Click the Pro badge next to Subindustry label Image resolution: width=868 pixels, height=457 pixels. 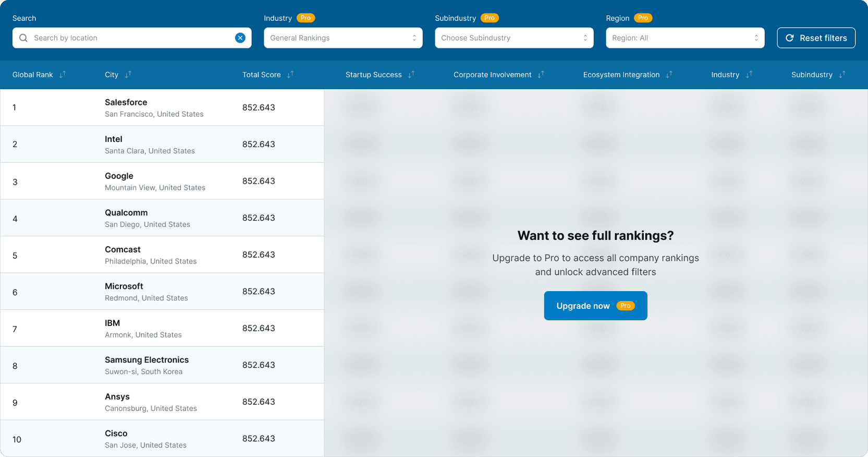coord(490,18)
